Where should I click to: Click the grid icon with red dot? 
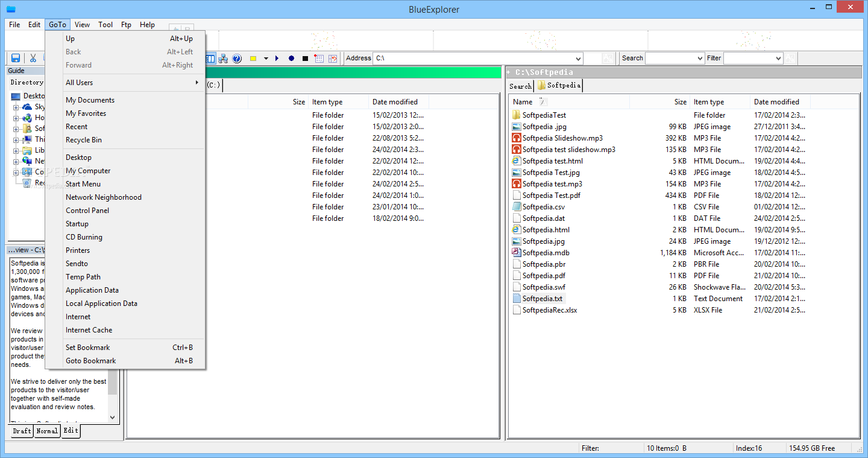coord(319,59)
